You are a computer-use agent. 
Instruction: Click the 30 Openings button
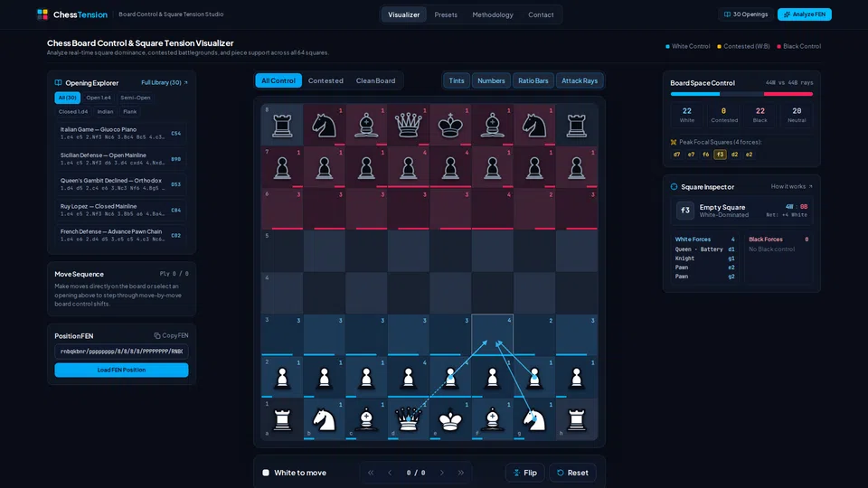(746, 14)
